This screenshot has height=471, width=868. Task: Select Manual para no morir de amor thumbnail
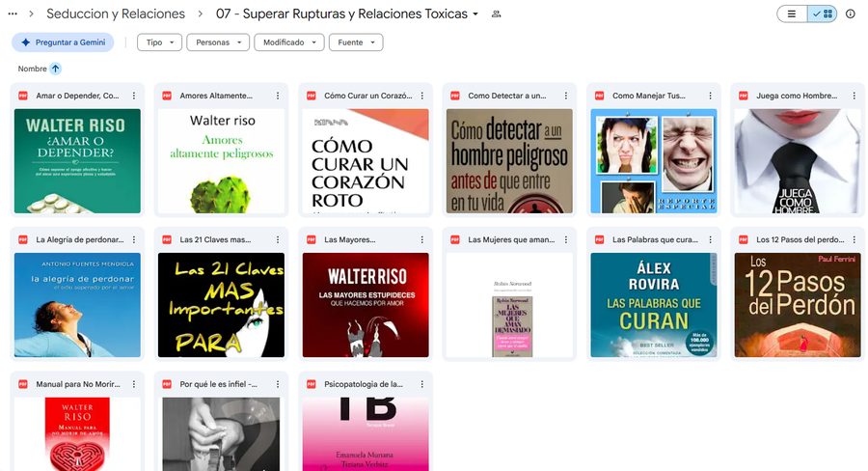point(77,434)
